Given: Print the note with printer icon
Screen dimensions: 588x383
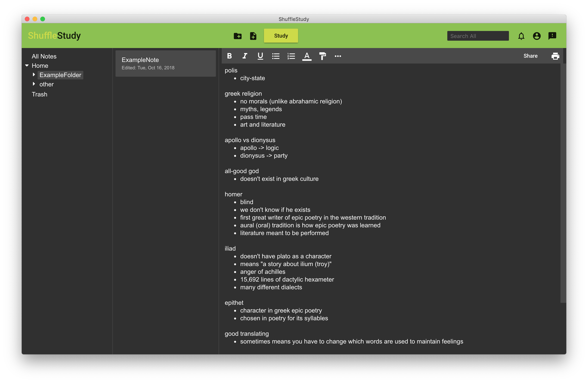Looking at the screenshot, I should 555,56.
